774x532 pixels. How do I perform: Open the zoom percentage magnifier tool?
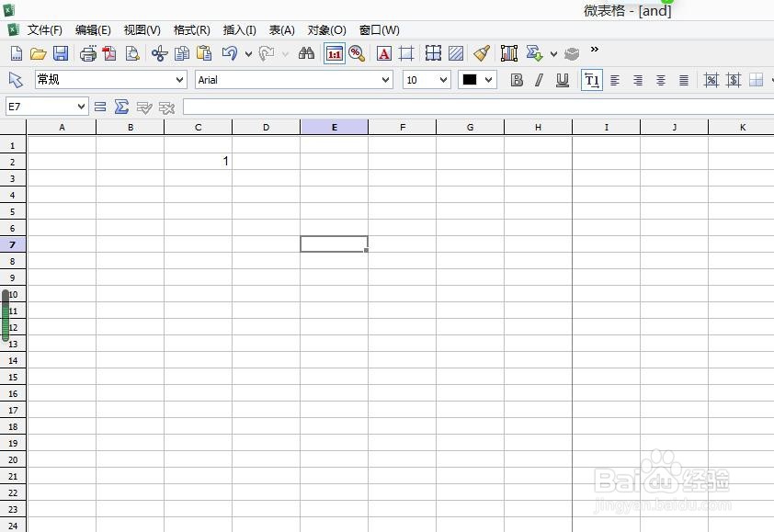click(x=357, y=53)
